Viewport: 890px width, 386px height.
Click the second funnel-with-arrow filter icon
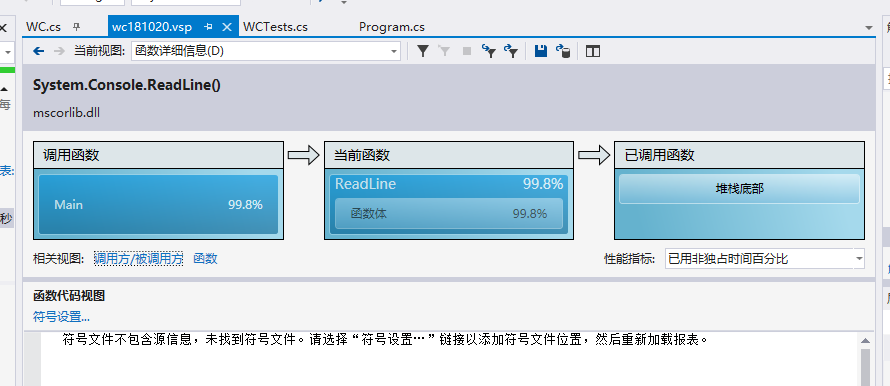click(x=511, y=51)
